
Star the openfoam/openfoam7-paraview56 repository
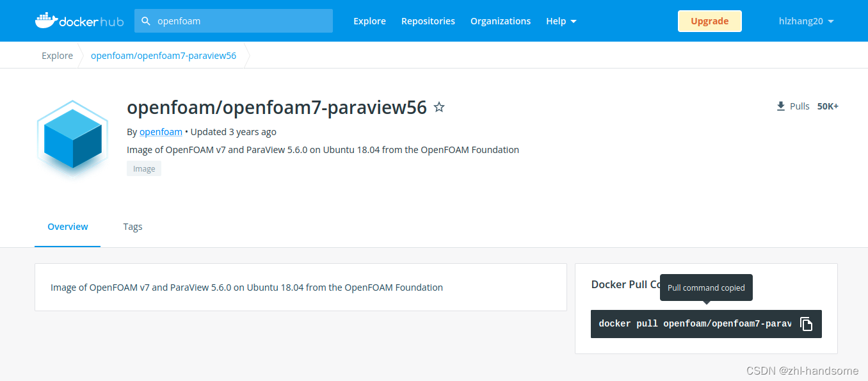coord(439,107)
